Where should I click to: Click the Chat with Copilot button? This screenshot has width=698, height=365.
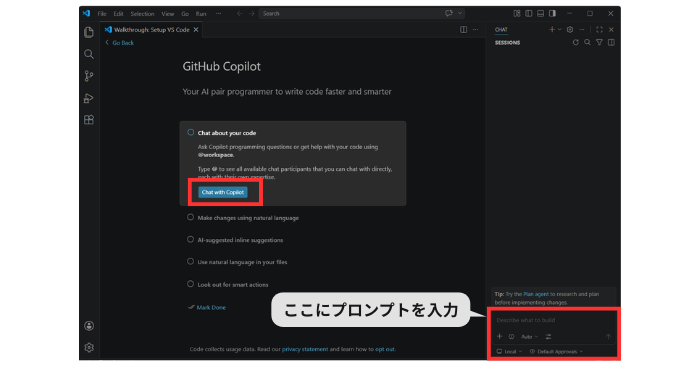[223, 192]
